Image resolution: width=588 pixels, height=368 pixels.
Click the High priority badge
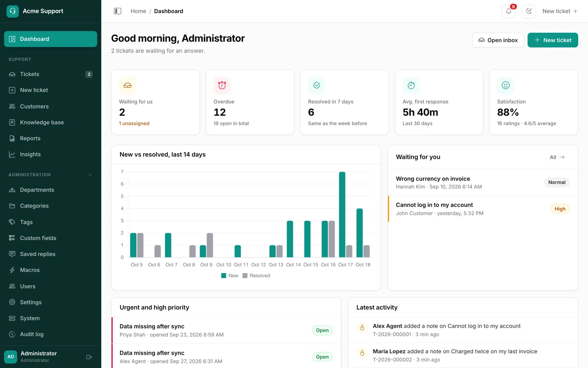560,209
